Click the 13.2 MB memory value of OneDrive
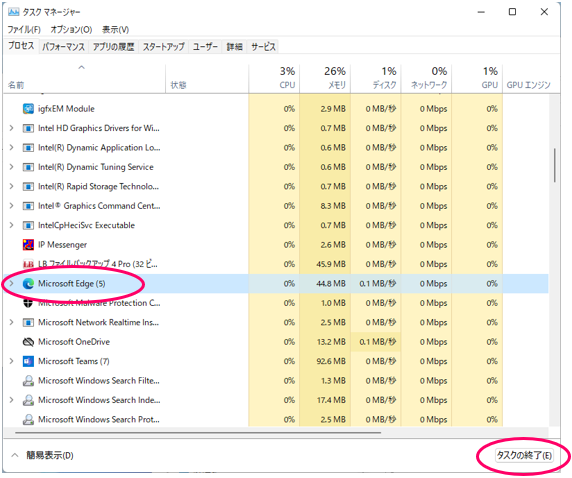This screenshot has width=572, height=478. pos(331,342)
